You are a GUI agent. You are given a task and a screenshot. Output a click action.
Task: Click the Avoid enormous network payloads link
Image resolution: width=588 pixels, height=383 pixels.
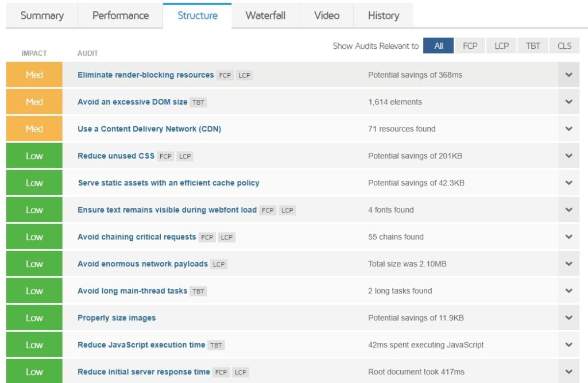[x=142, y=264]
